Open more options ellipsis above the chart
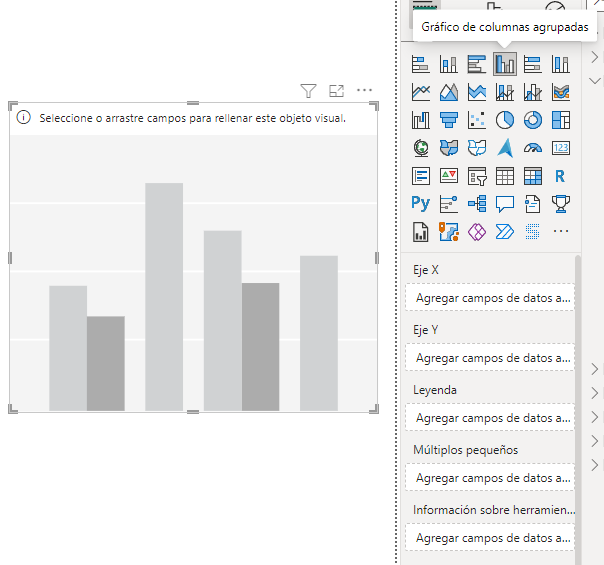 click(x=364, y=91)
